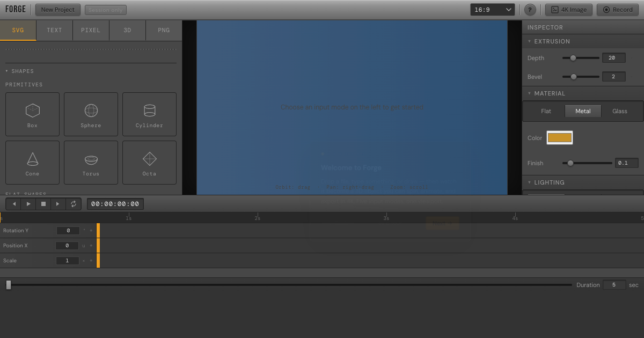Add a Torus primitive shape

point(91,163)
